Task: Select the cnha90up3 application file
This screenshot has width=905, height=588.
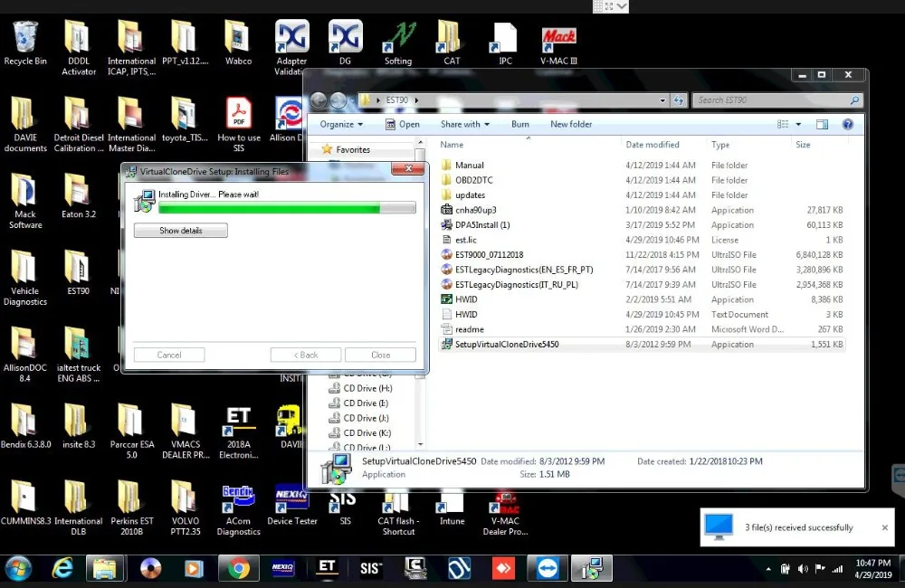Action: (641, 210)
